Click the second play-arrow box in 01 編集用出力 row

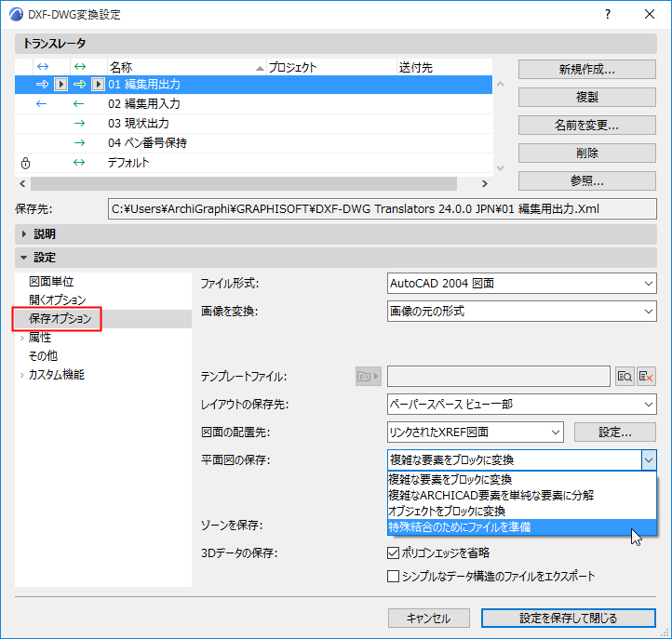tap(98, 85)
